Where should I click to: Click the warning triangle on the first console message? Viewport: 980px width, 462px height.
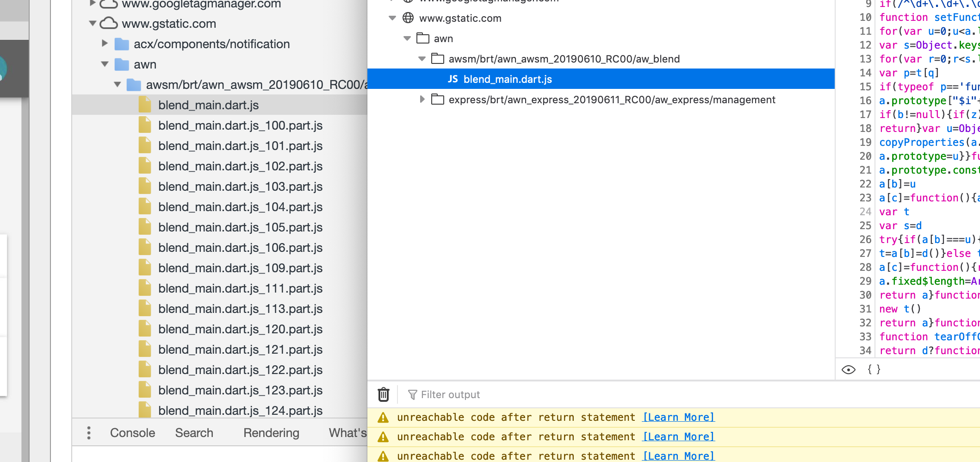pyautogui.click(x=384, y=417)
